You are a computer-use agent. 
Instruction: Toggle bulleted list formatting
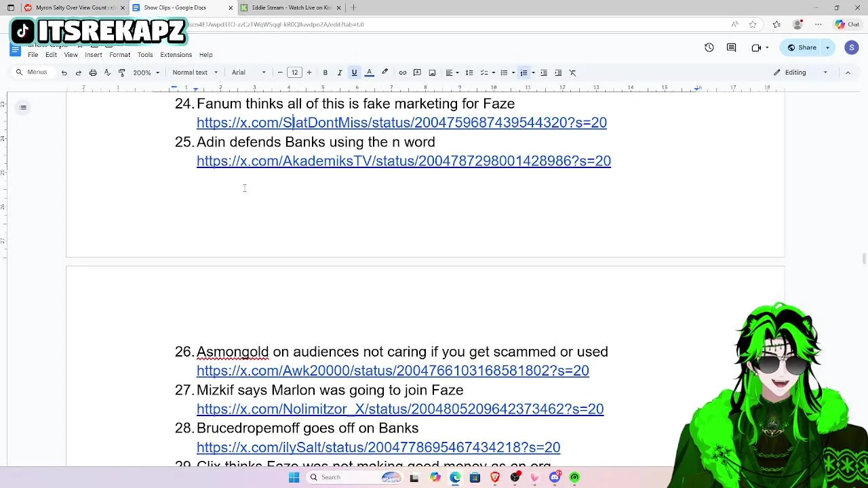tap(504, 73)
